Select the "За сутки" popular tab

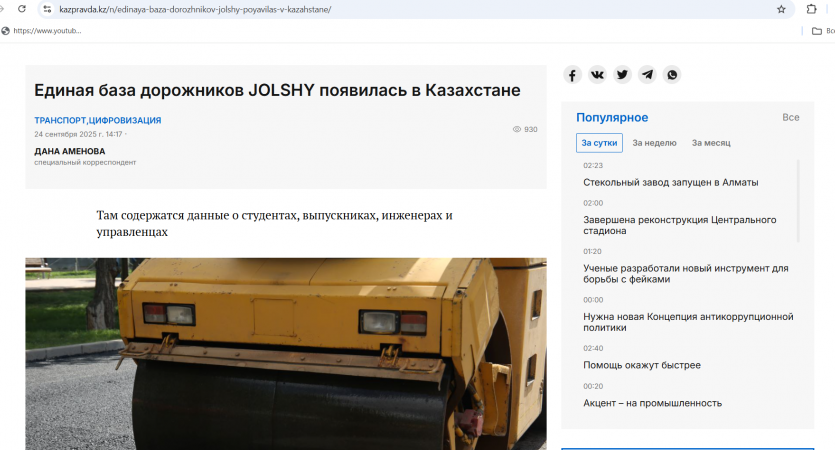600,143
